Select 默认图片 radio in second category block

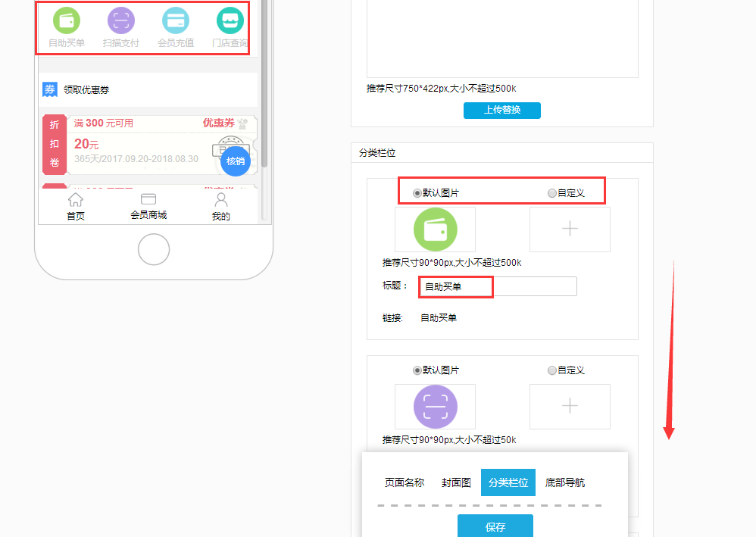click(x=417, y=370)
